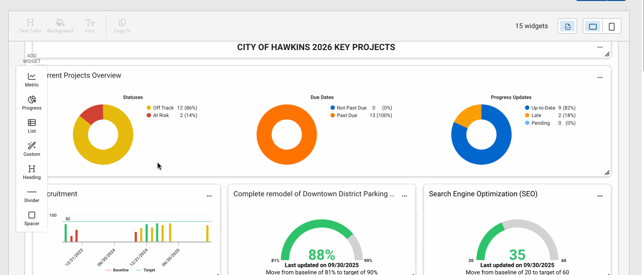Click the Copy To toolbar icon
The image size is (644, 275).
coord(122,26)
